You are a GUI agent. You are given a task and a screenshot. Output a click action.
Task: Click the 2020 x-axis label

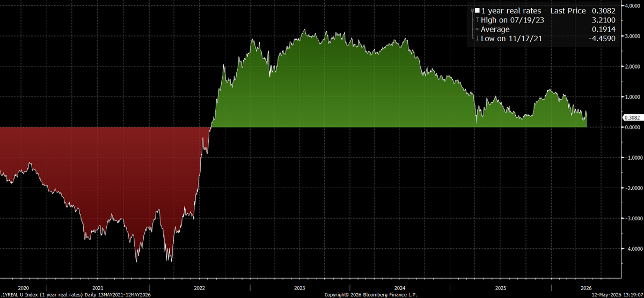pyautogui.click(x=23, y=288)
